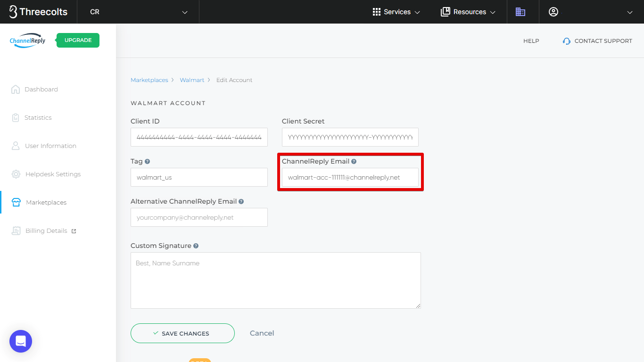644x362 pixels.
Task: Click Walmart breadcrumb link
Action: point(192,80)
